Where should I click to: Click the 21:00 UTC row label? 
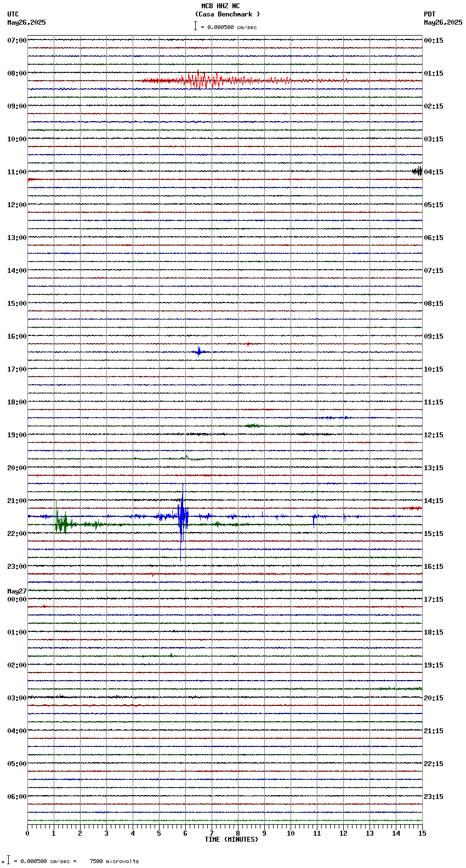[17, 501]
